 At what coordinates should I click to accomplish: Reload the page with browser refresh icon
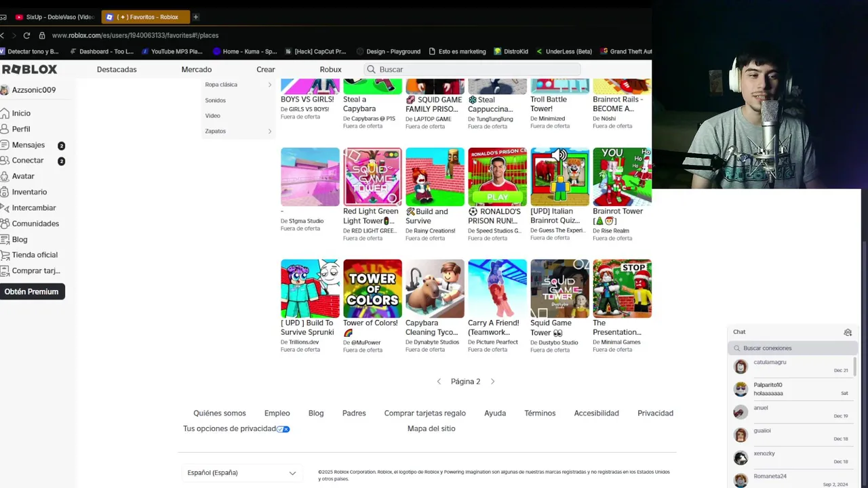pyautogui.click(x=26, y=35)
